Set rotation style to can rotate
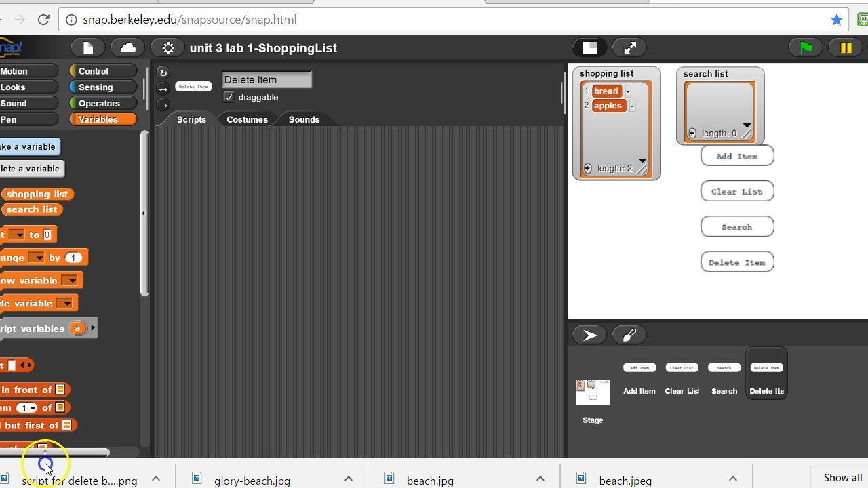 [x=163, y=73]
